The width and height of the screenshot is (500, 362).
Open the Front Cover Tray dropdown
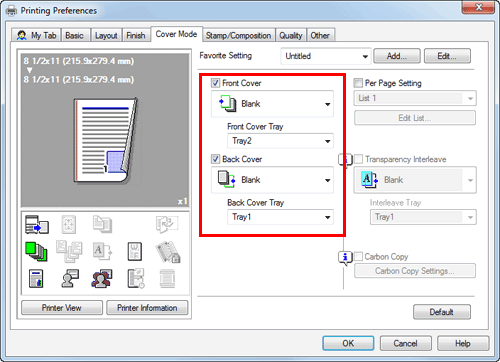pos(280,141)
